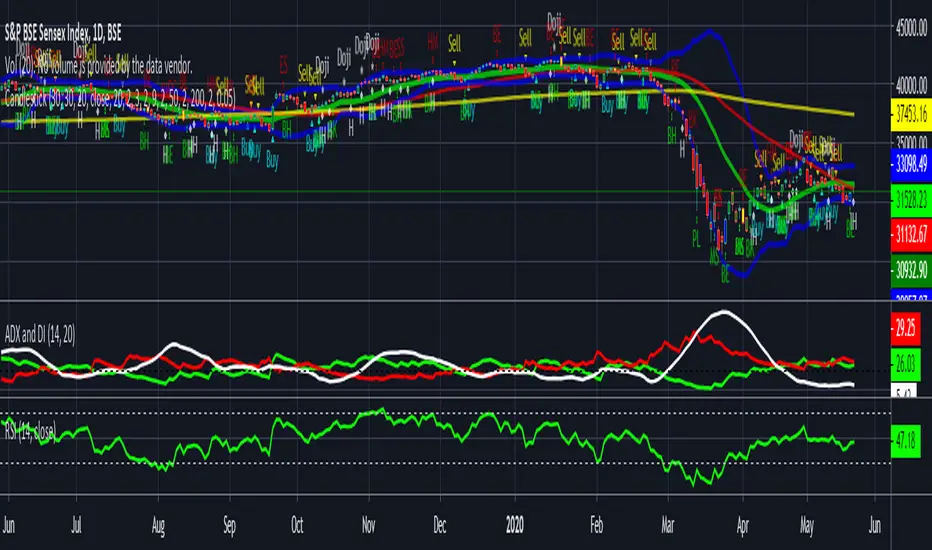Screen dimensions: 932x550
Task: Select the RSI (14, close) indicator legend
Action: click(30, 432)
